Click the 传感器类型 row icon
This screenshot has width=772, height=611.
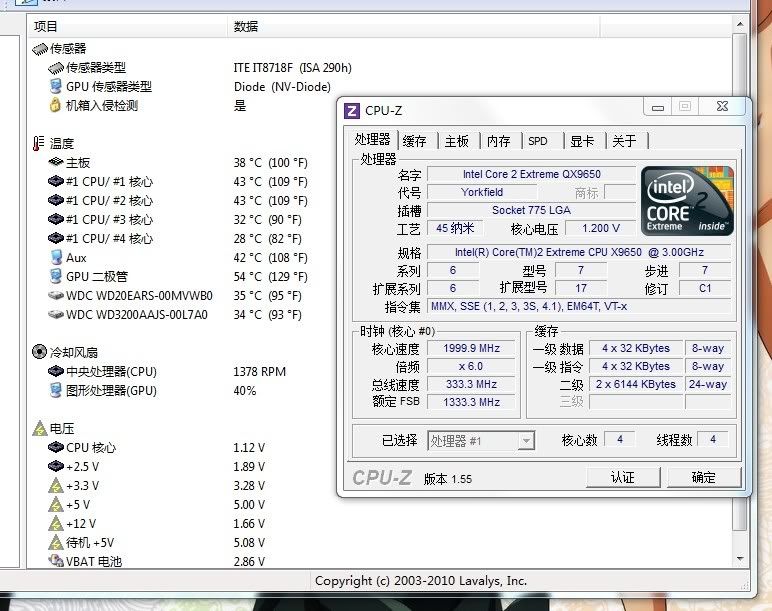(56, 67)
